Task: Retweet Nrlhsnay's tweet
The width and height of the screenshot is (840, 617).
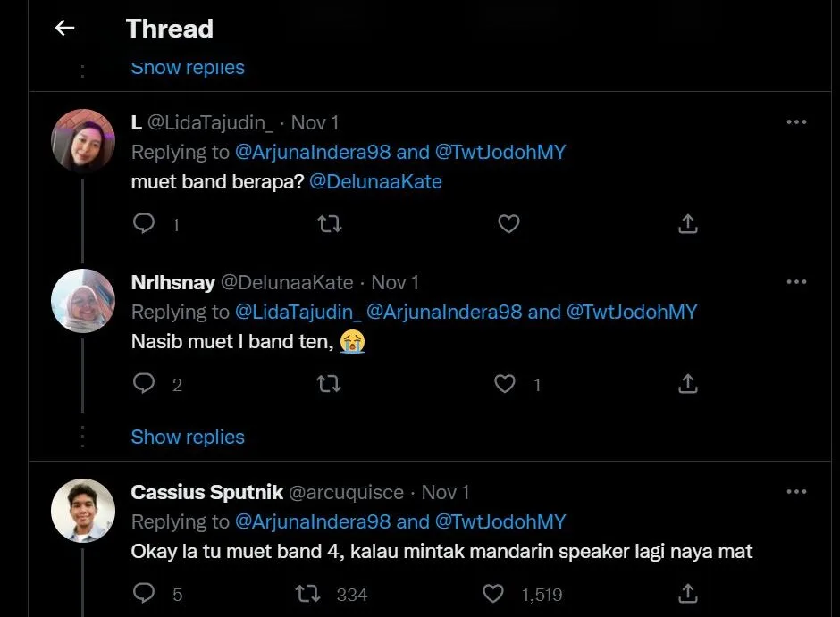Action: tap(330, 384)
